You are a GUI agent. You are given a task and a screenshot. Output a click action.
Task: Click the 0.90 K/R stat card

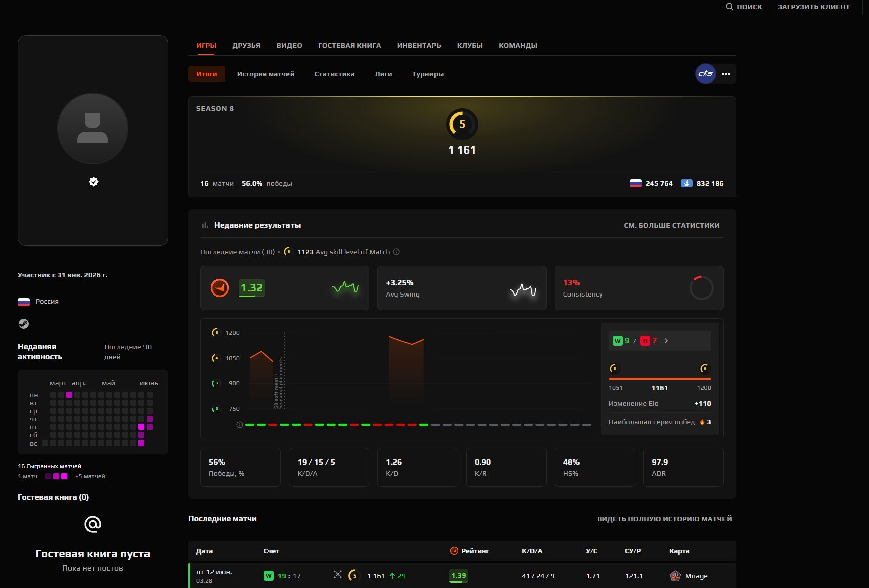pos(506,467)
